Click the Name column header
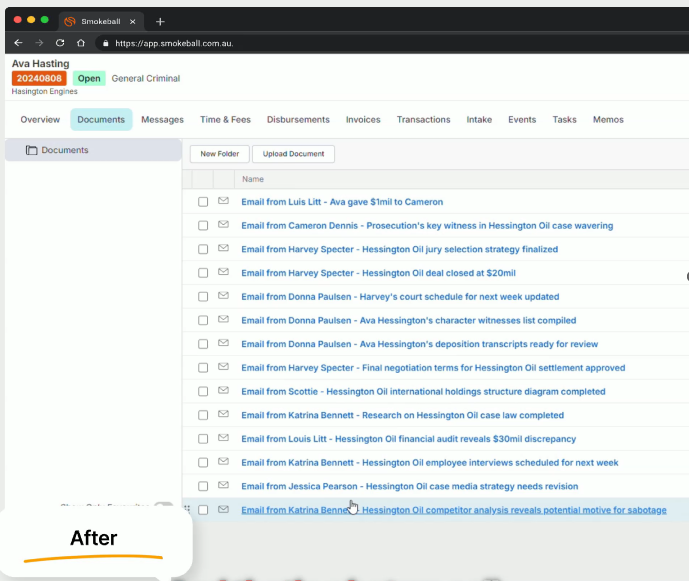 pyautogui.click(x=253, y=179)
